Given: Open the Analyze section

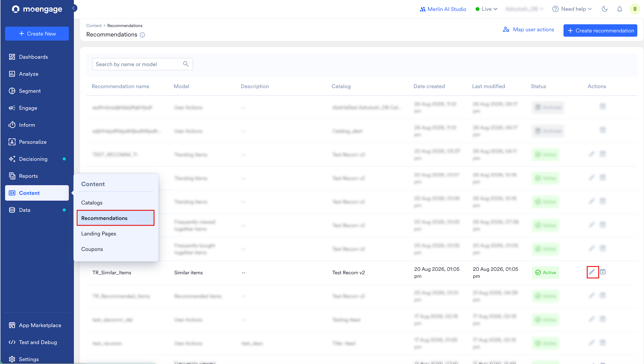Looking at the screenshot, I should click(37, 74).
